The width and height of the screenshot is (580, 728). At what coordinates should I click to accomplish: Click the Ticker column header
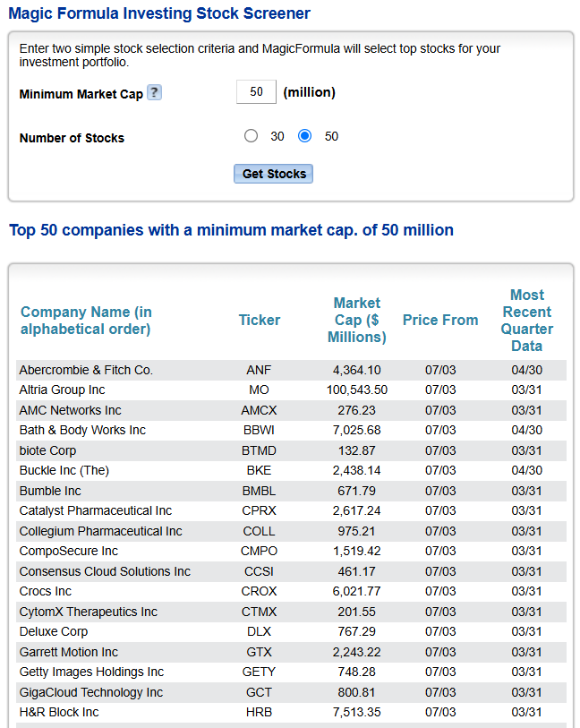260,320
